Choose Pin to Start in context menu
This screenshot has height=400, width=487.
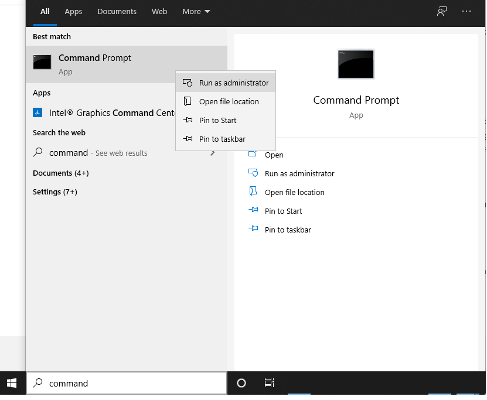click(x=225, y=120)
